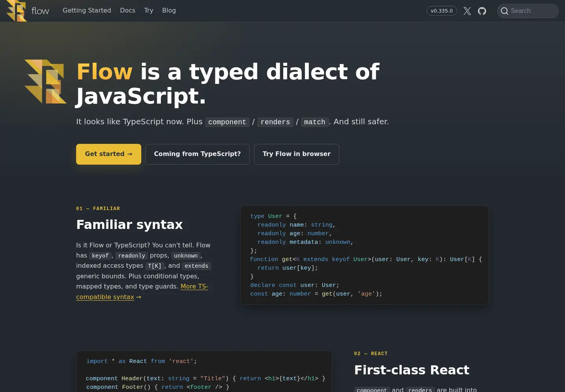This screenshot has width=565, height=392.
Task: Click the First-class React heading
Action: 412,370
